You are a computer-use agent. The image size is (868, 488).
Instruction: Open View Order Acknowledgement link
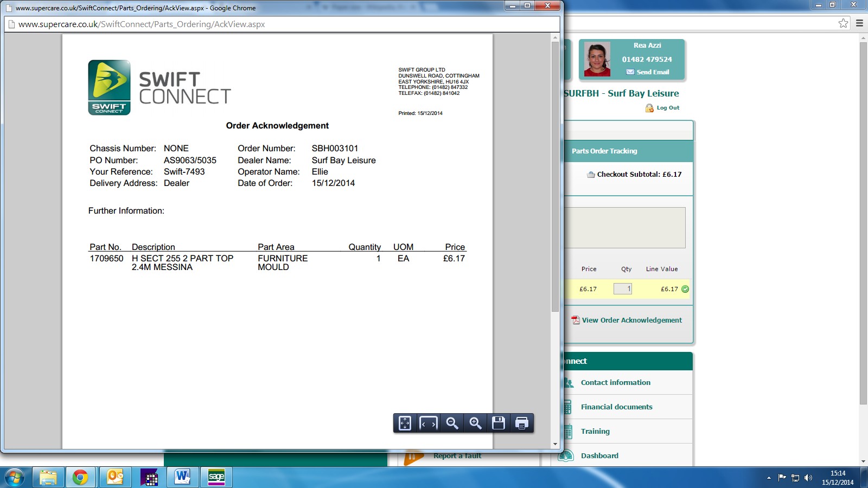coord(632,320)
